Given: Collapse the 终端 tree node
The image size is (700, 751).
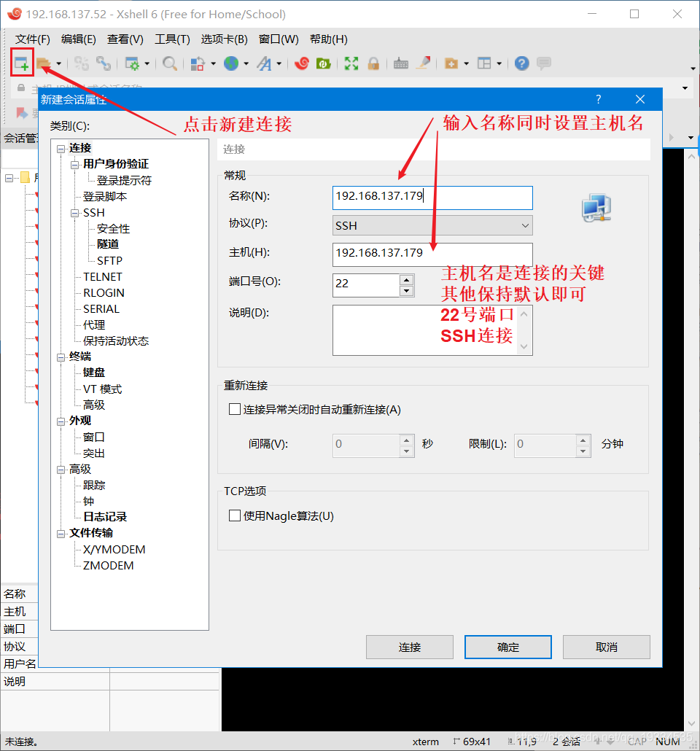Looking at the screenshot, I should coord(61,358).
